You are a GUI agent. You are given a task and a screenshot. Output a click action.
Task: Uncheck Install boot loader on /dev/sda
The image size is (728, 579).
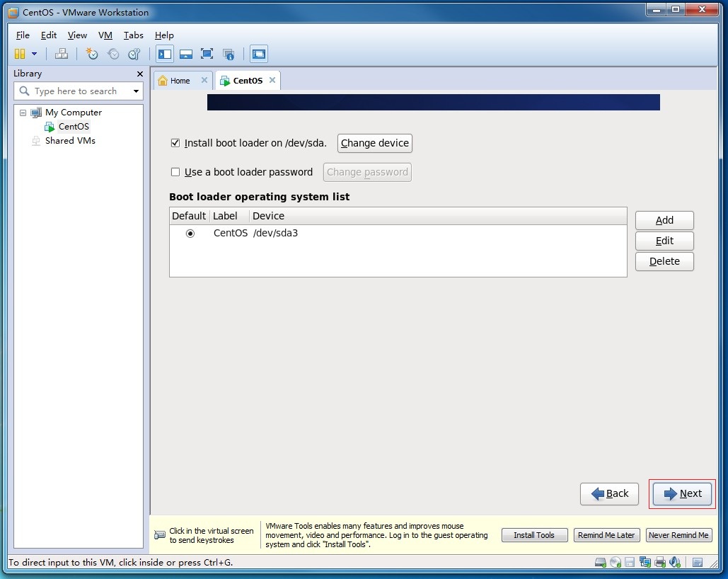pos(175,143)
